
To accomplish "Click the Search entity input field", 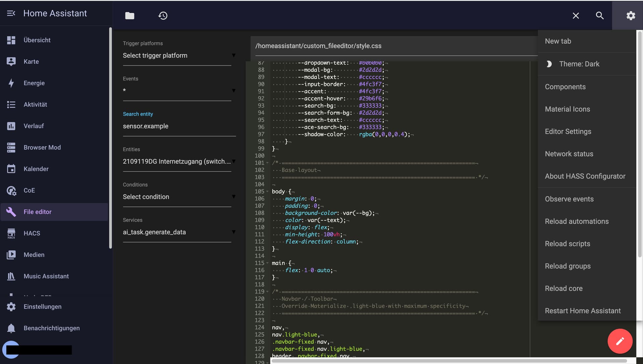I will [x=179, y=126].
